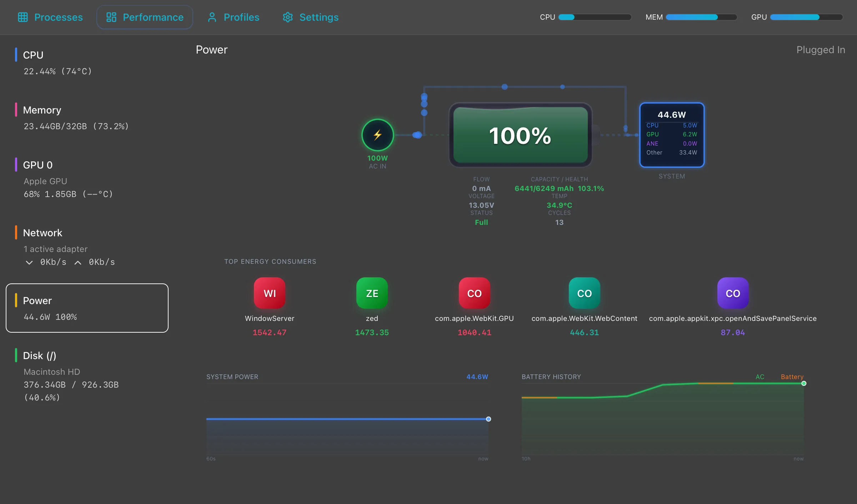Select the Power sidebar panel

(87, 308)
